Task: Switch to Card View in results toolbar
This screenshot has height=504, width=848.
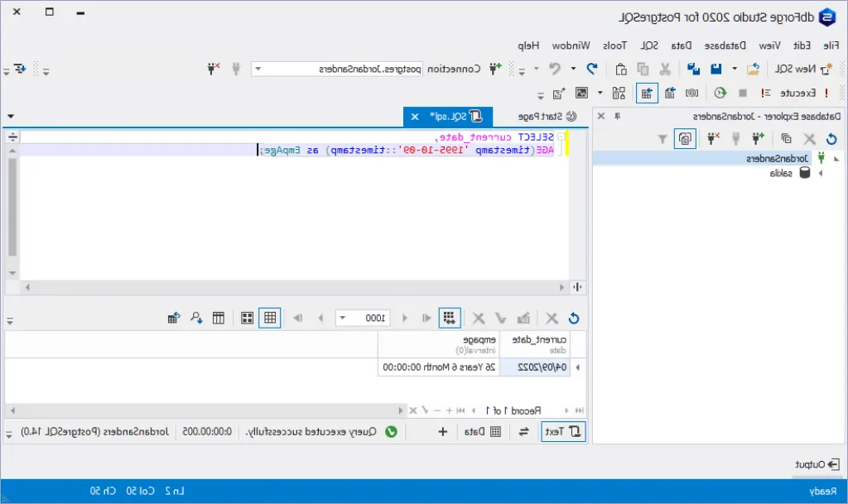Action: click(247, 318)
